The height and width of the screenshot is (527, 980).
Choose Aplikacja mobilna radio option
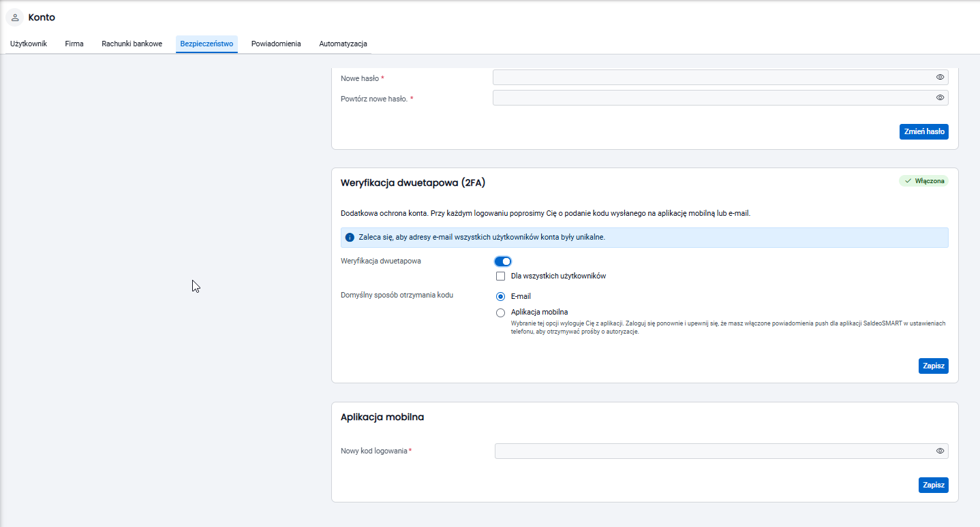(x=501, y=313)
